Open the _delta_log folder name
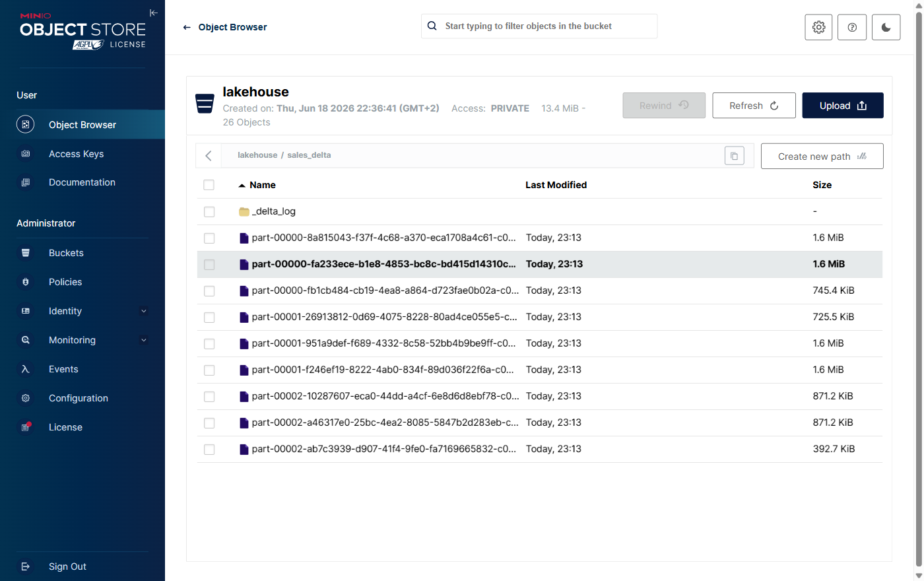The height and width of the screenshot is (581, 924). [x=274, y=211]
